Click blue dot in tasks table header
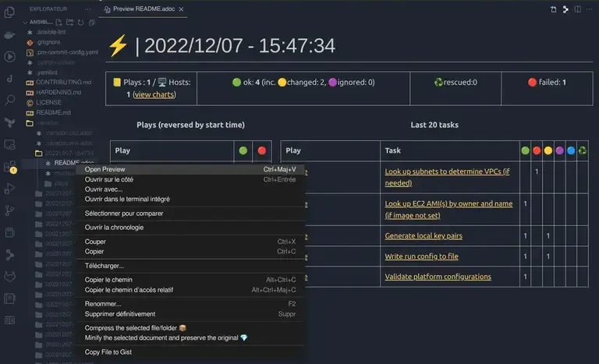The image size is (599, 364). (x=571, y=150)
